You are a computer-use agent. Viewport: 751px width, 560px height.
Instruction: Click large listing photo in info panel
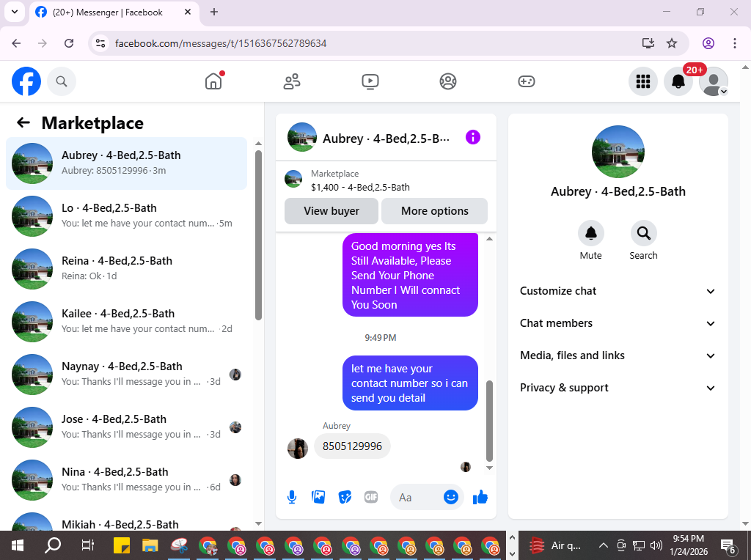click(618, 152)
